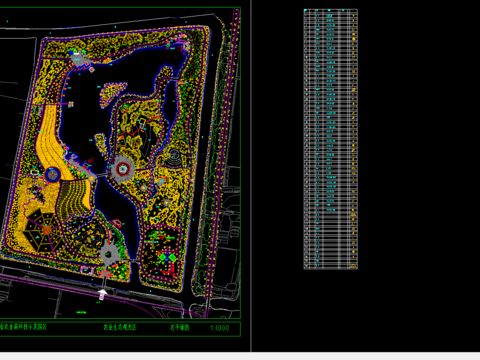Select the gray semicircular amphitheater
This screenshot has height=360, width=480.
click(x=174, y=157)
